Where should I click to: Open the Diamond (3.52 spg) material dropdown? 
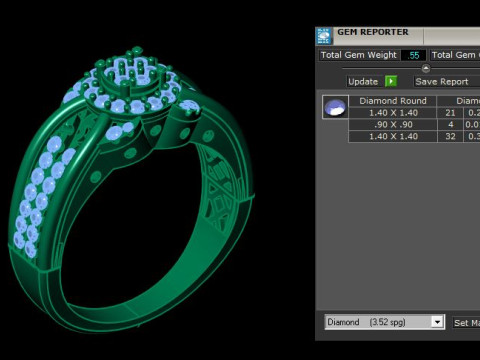(x=385, y=322)
